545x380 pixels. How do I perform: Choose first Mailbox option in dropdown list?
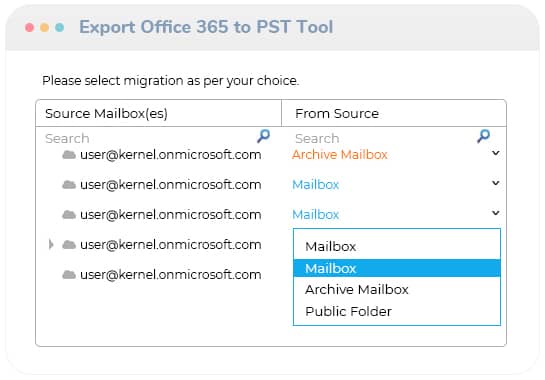coord(397,246)
